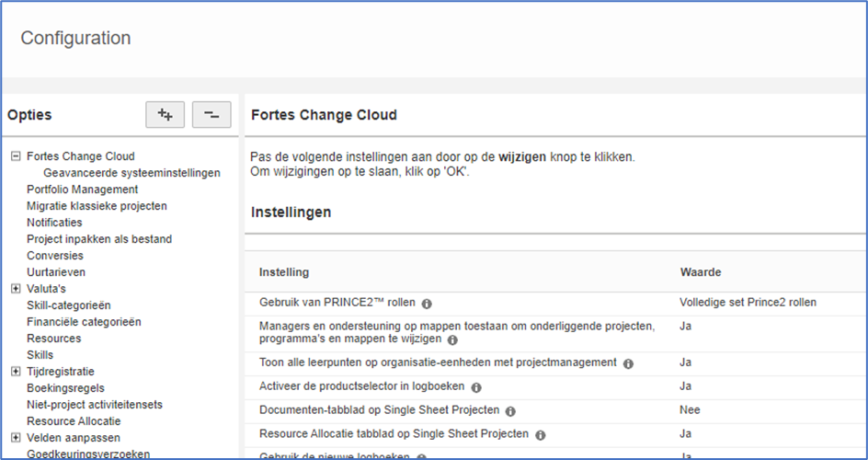Click the expand-all options button
The height and width of the screenshot is (460, 868).
165,115
